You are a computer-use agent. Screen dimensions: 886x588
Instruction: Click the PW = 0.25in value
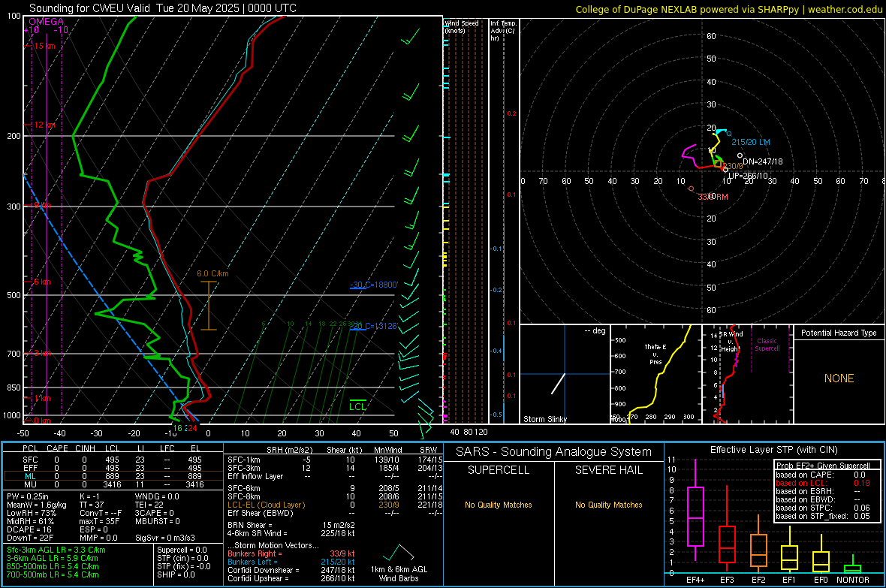pos(28,496)
